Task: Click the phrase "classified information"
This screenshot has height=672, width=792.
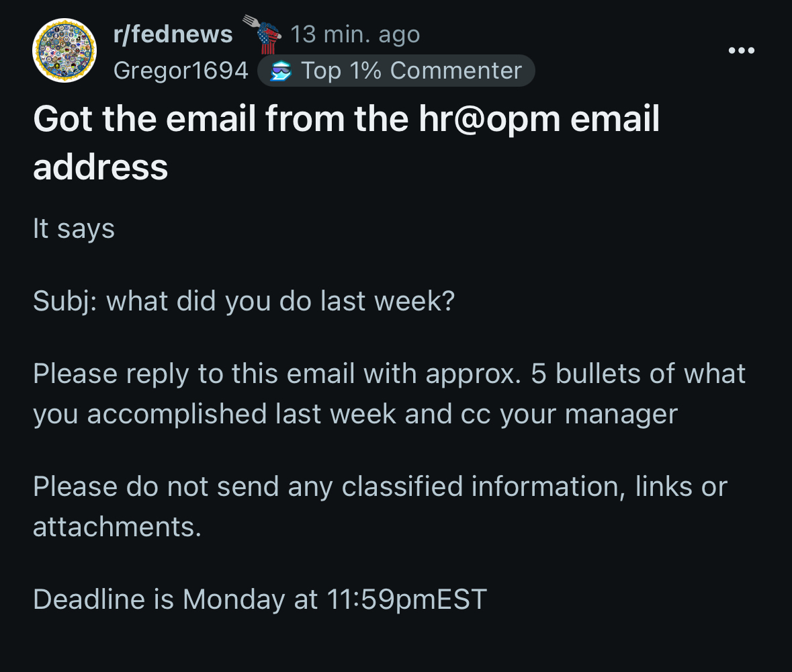Action: [x=479, y=487]
